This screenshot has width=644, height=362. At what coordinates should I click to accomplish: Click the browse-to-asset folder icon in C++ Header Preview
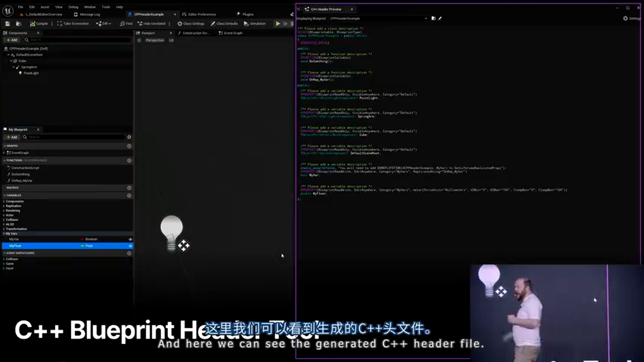(433, 18)
